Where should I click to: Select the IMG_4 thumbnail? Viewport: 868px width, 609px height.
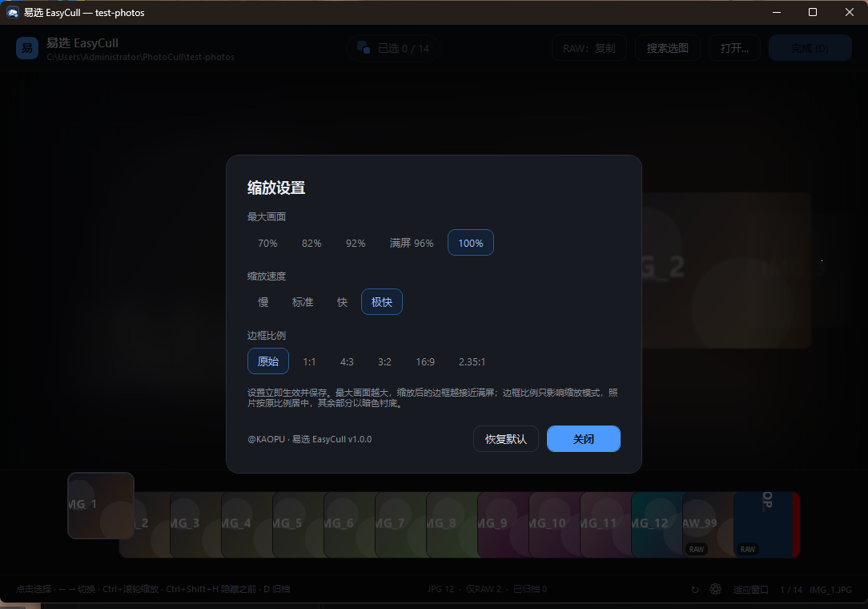[247, 524]
